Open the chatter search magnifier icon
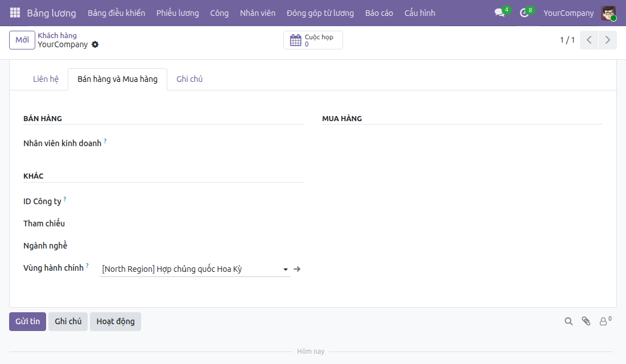Image resolution: width=626 pixels, height=364 pixels. [569, 321]
